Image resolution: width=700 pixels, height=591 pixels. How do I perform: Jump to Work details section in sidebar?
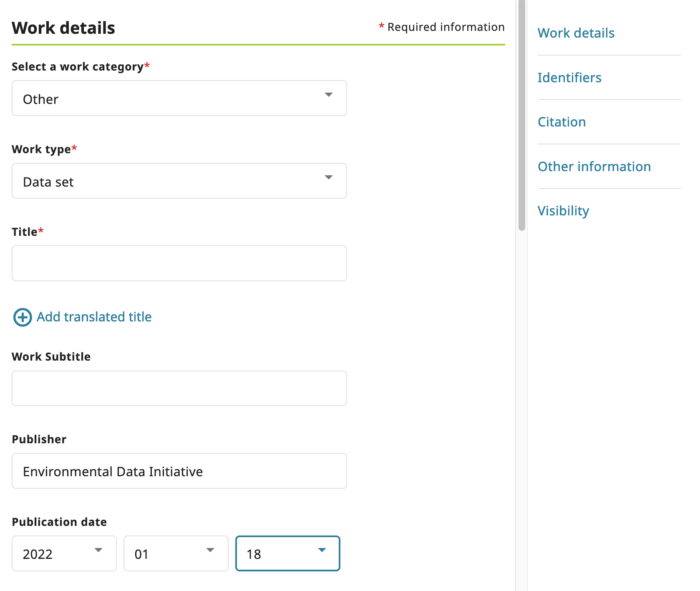pyautogui.click(x=576, y=33)
